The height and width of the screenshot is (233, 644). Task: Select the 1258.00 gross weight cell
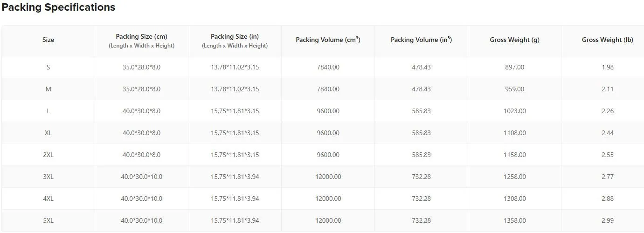(x=514, y=177)
